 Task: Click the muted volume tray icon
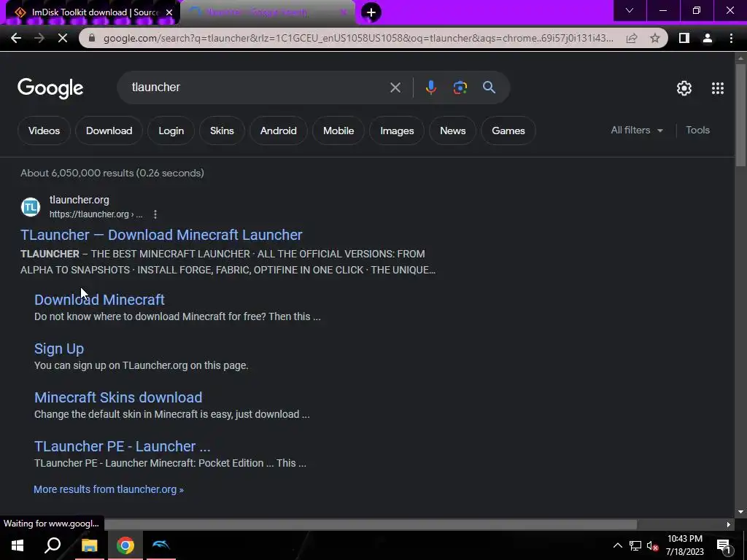(x=653, y=545)
